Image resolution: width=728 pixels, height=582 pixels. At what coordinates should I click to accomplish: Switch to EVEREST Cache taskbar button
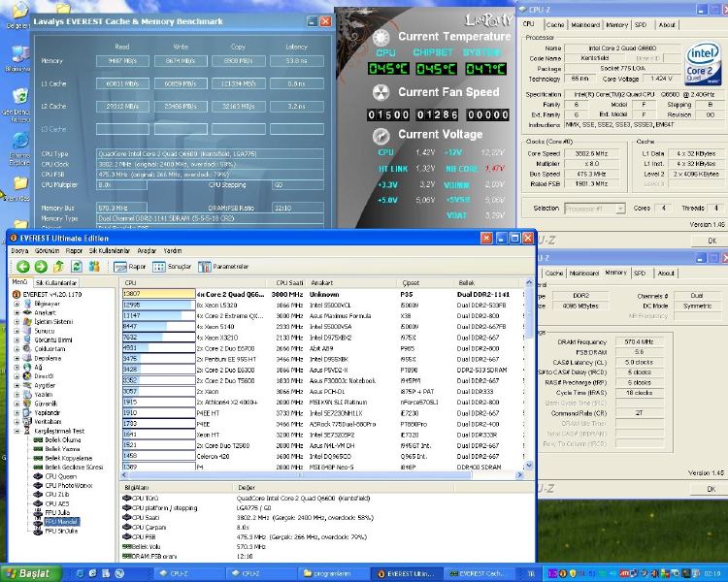pos(480,573)
